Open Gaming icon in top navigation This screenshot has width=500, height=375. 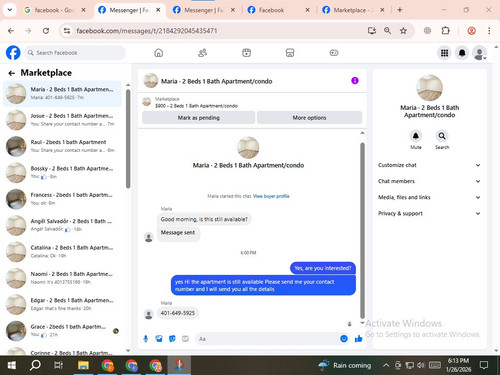tap(334, 53)
